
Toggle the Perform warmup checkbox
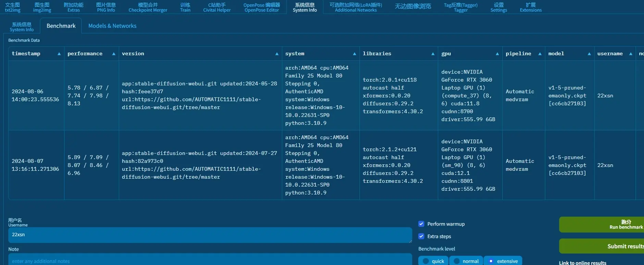(x=421, y=224)
